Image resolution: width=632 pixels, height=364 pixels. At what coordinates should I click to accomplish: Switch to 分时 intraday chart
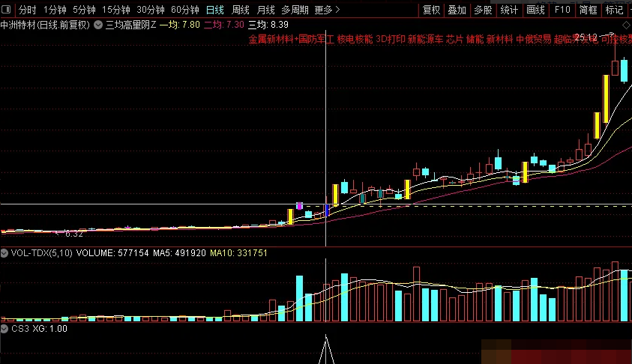(x=27, y=10)
